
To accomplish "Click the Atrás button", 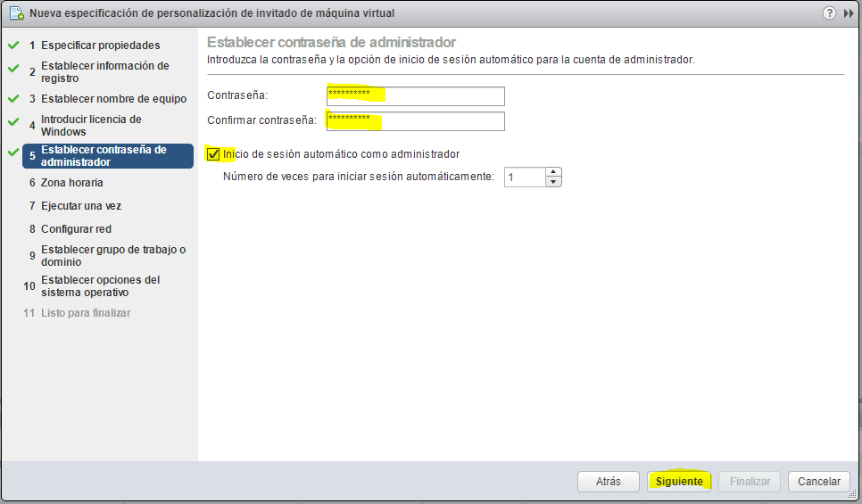I will click(609, 482).
